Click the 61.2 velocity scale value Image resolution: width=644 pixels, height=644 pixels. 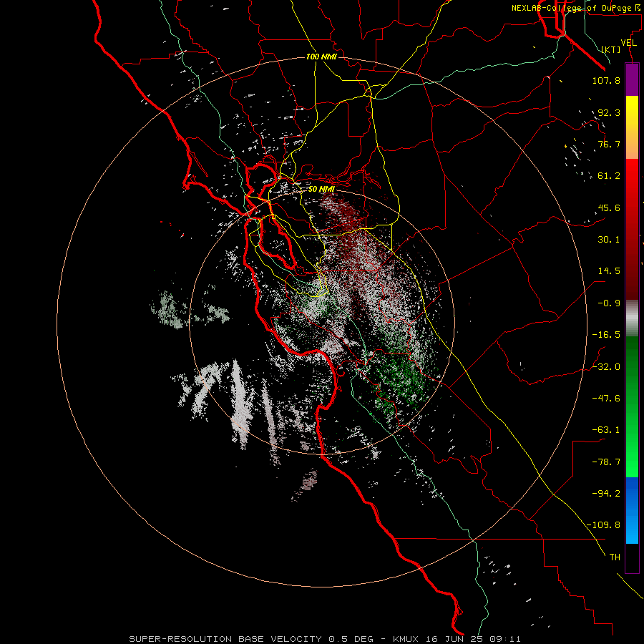pos(609,176)
